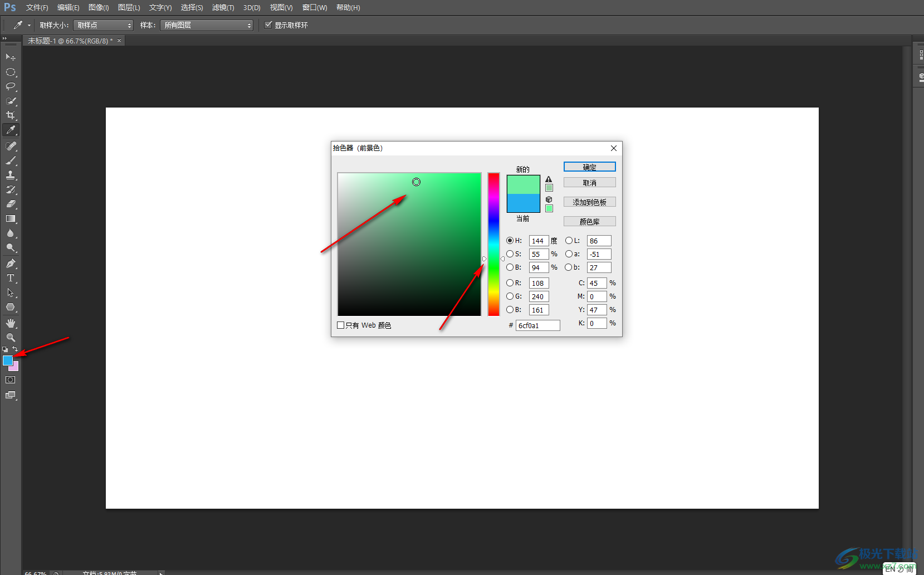
Task: Open the 样本 dropdown
Action: click(207, 25)
